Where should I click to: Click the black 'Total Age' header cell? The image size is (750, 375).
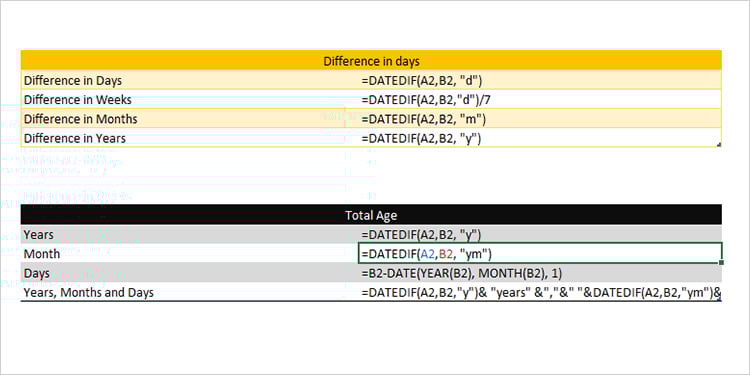tap(371, 215)
